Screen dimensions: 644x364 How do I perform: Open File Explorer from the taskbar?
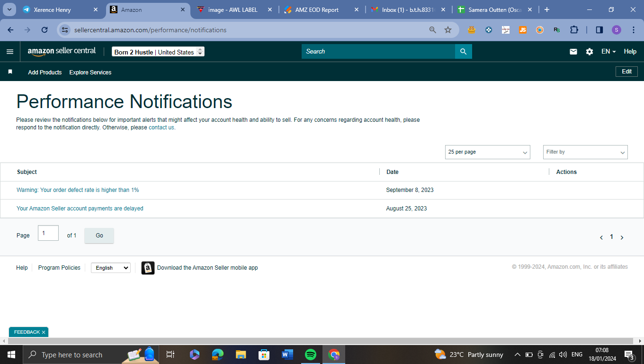click(241, 355)
